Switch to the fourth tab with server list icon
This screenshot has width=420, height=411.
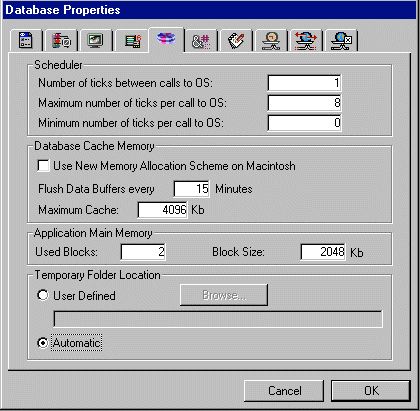click(132, 41)
